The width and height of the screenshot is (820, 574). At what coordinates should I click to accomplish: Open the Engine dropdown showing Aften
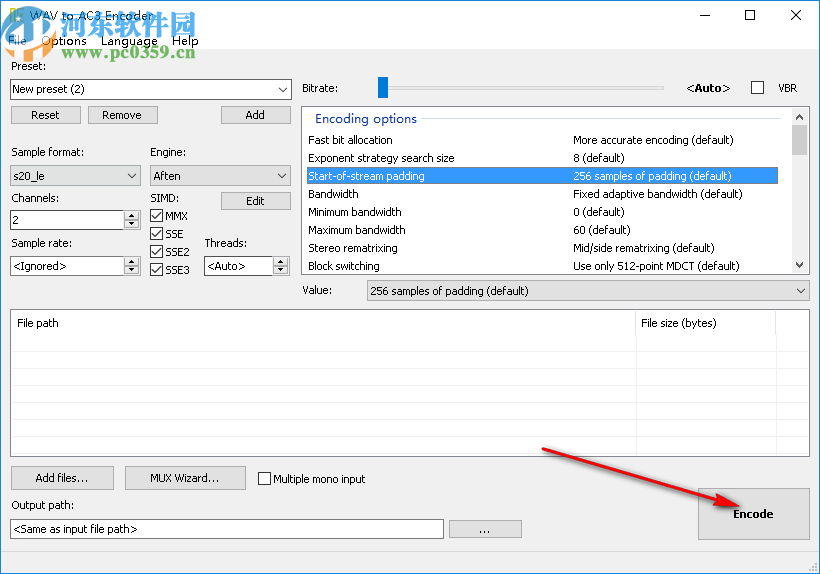pos(220,176)
